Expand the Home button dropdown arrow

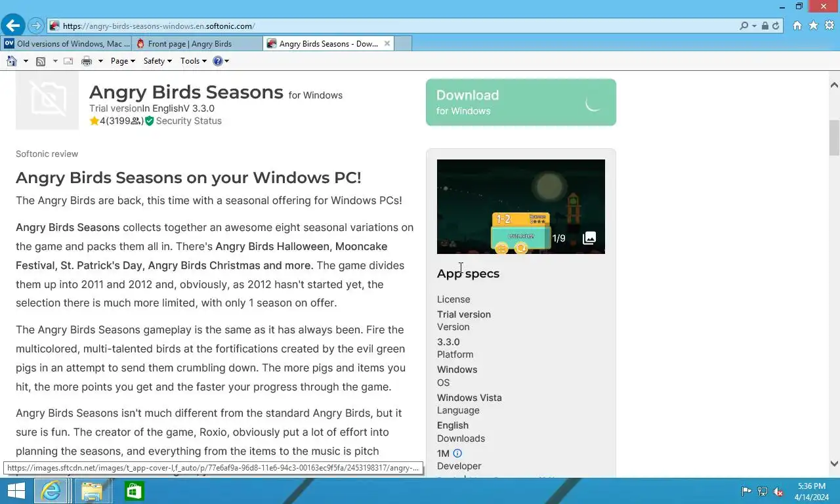(x=26, y=61)
